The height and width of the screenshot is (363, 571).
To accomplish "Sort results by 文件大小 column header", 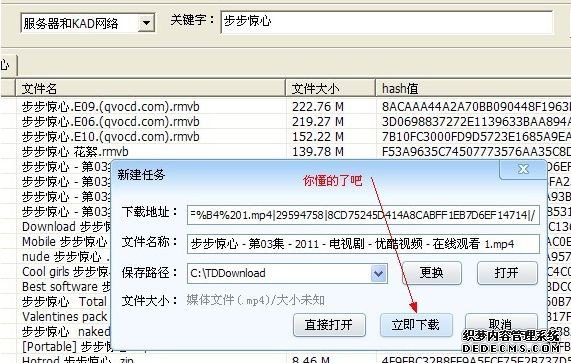I will [330, 88].
